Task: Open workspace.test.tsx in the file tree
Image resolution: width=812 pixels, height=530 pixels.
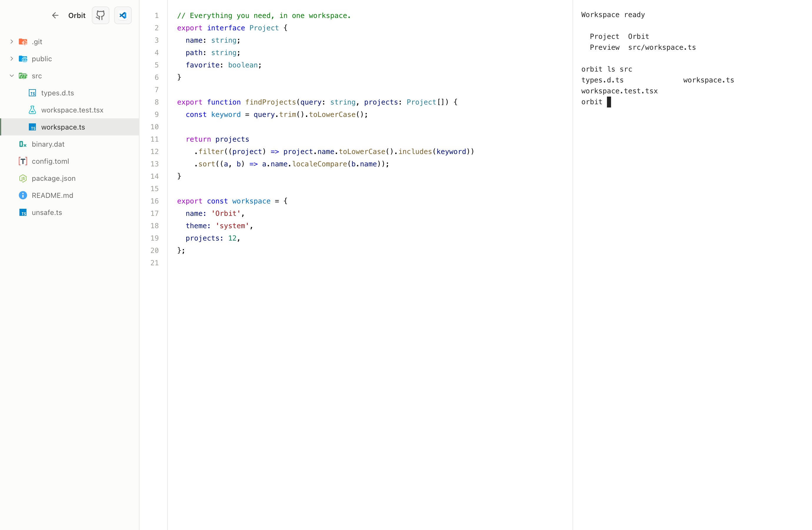Action: [70, 110]
